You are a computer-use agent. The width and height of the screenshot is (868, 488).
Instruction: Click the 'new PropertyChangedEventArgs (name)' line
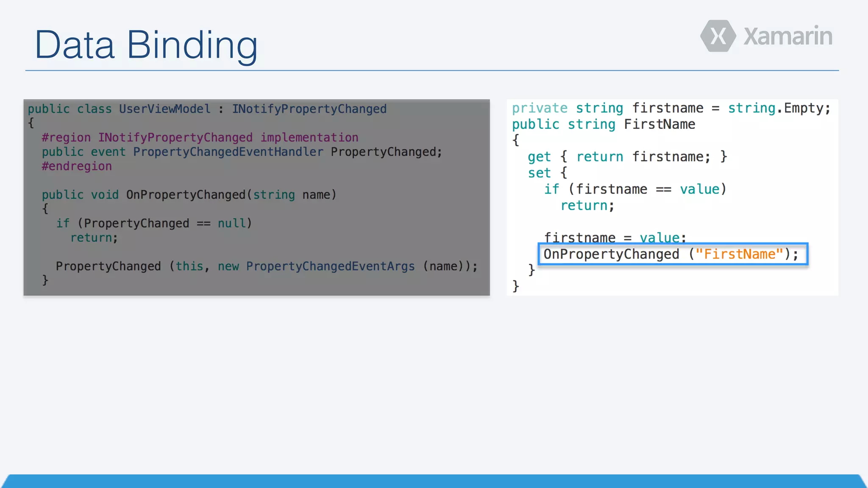pos(267,266)
